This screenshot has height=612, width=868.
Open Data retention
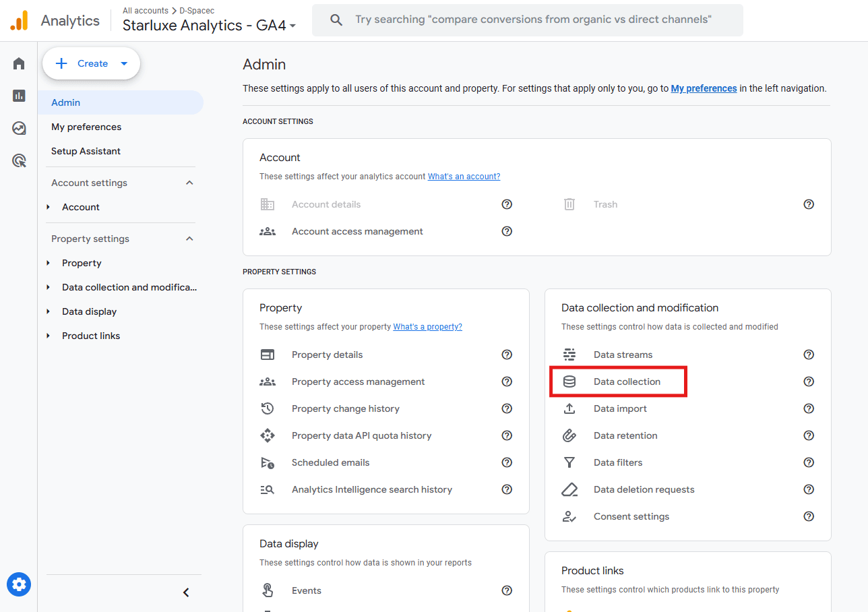click(x=625, y=435)
